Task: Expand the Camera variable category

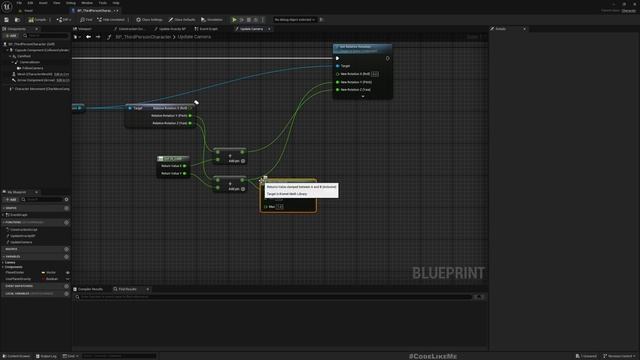Action: click(x=3, y=262)
